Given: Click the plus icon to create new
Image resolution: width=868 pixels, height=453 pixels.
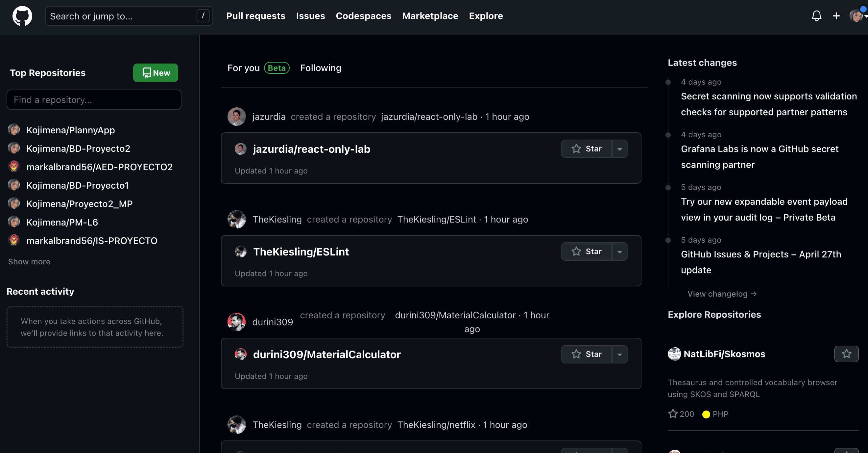Looking at the screenshot, I should coord(836,16).
